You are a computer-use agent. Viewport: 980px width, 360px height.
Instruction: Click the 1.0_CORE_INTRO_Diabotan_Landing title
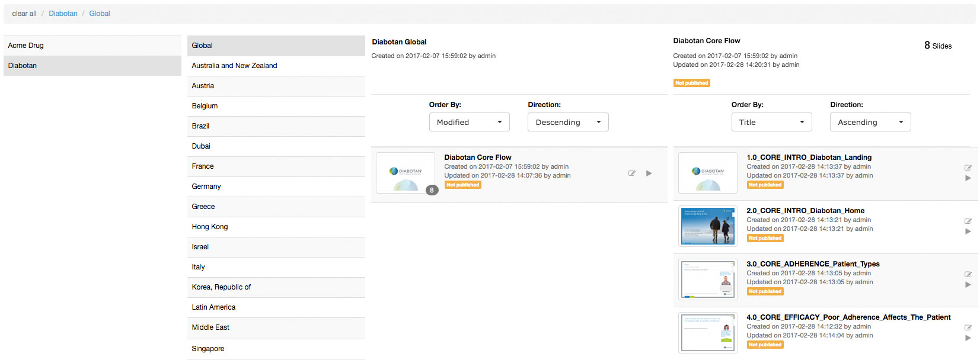click(x=809, y=157)
